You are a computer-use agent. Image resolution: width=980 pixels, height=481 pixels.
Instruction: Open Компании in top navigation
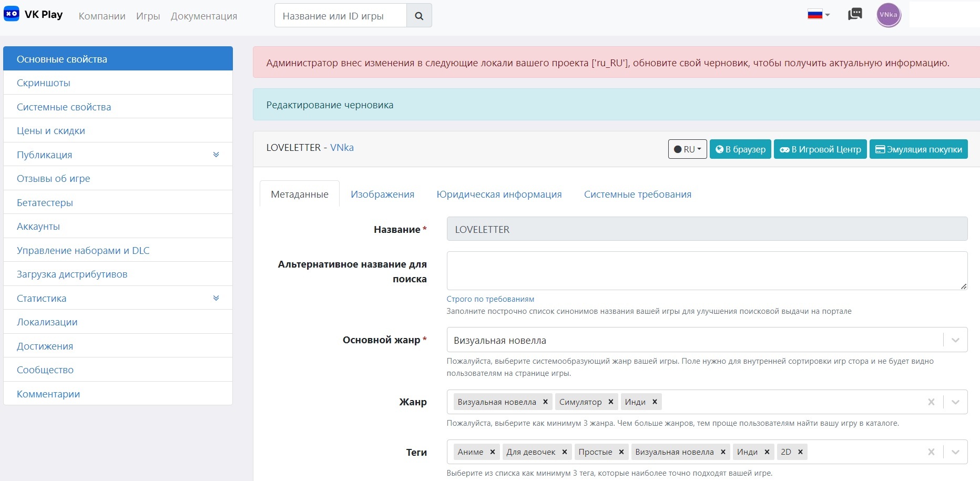[102, 16]
